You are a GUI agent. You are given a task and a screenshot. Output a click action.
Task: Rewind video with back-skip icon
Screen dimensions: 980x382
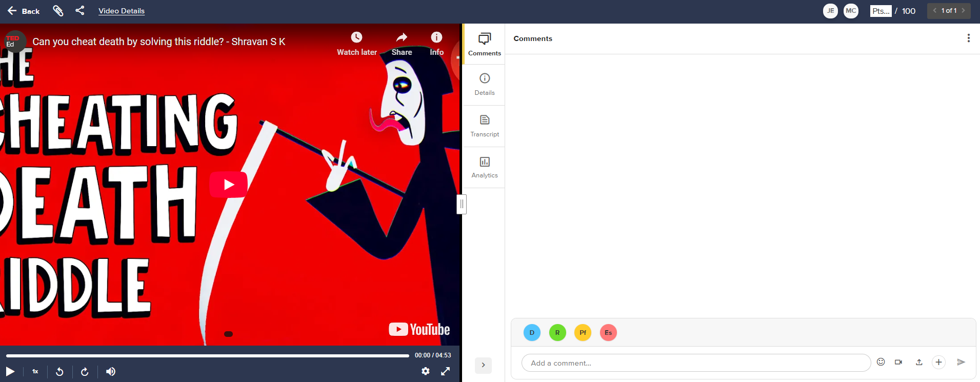tap(59, 372)
